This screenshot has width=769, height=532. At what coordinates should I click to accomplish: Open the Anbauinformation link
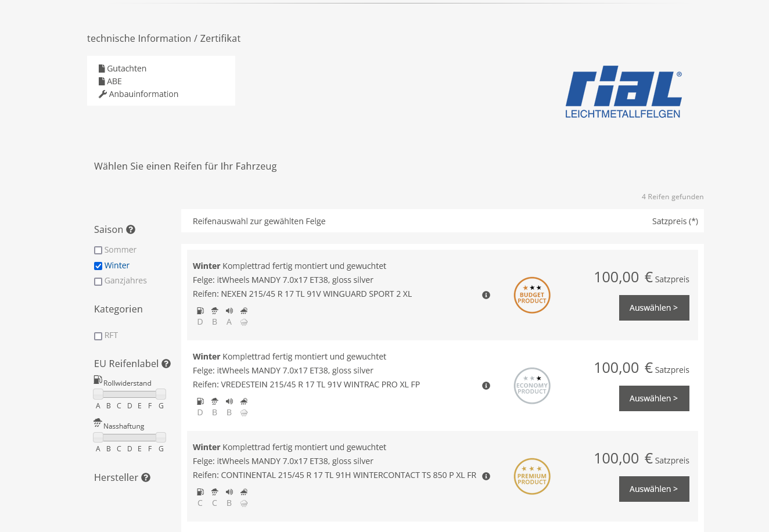(143, 94)
